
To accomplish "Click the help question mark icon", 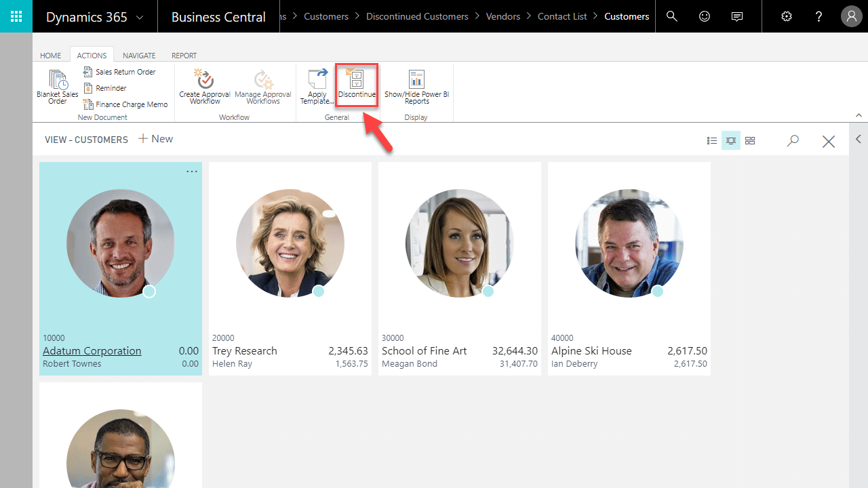I will [x=818, y=16].
